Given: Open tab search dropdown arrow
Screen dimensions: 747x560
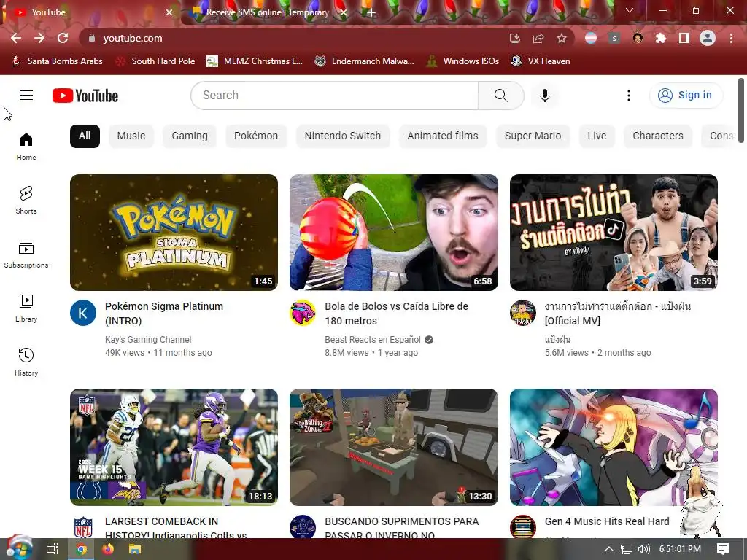Looking at the screenshot, I should click(x=629, y=10).
